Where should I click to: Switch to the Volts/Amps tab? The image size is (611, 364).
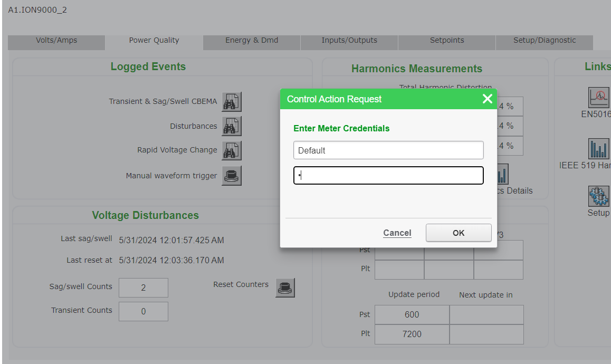pos(56,41)
